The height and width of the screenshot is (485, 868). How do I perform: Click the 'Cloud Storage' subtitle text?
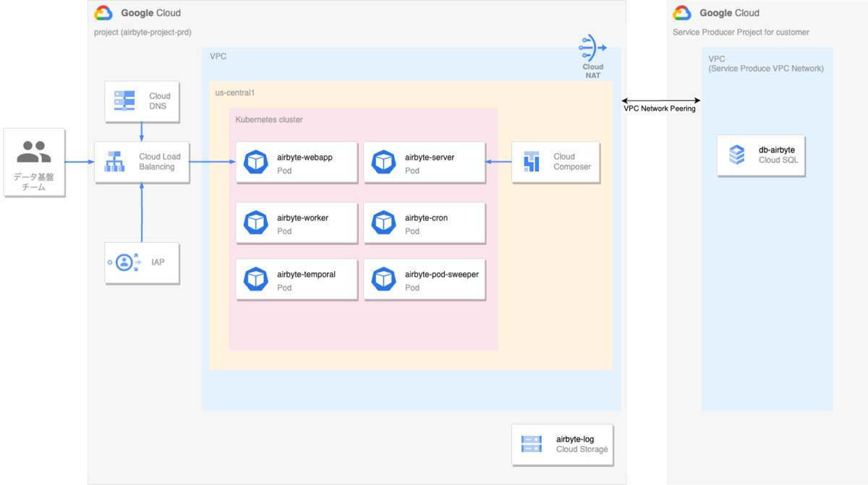[582, 449]
